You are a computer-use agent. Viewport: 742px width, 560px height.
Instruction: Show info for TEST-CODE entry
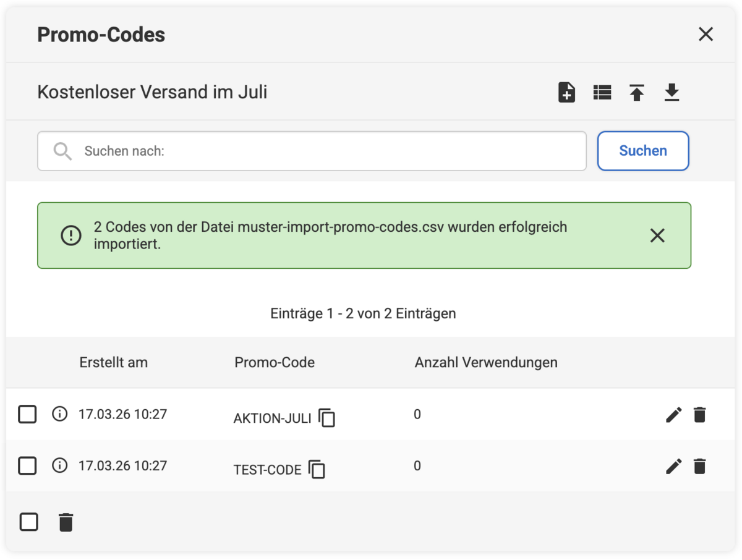(59, 465)
